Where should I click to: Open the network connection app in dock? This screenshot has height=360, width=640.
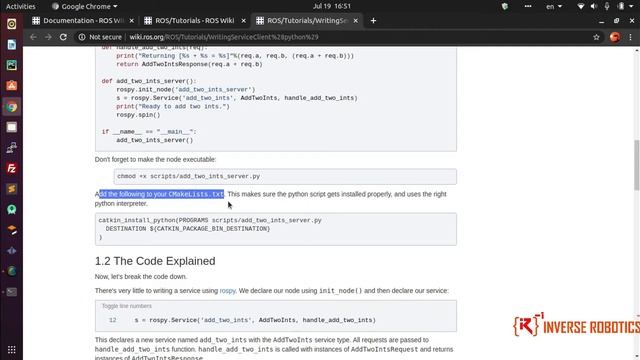[11, 147]
